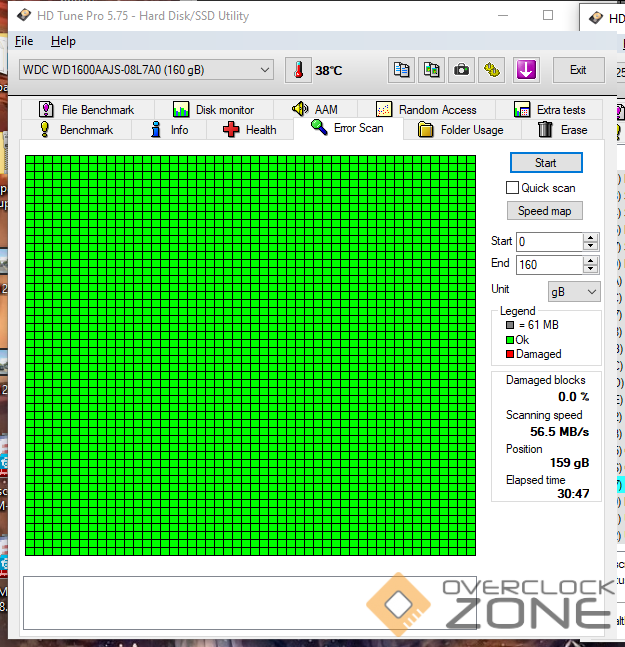Click the HD Tune app title icon
This screenshot has width=625, height=647.
tap(24, 16)
